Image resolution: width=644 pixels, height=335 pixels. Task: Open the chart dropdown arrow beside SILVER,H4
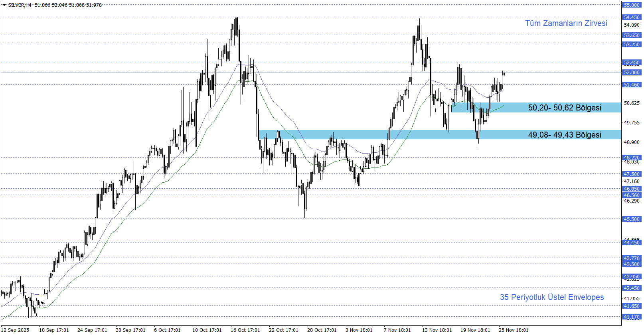pos(4,5)
